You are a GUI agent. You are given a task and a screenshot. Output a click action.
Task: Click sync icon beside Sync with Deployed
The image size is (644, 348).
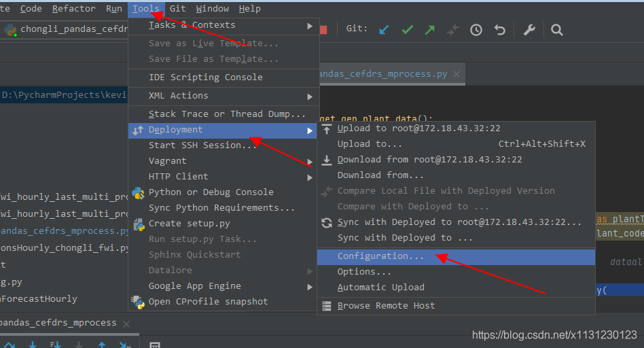coord(327,223)
